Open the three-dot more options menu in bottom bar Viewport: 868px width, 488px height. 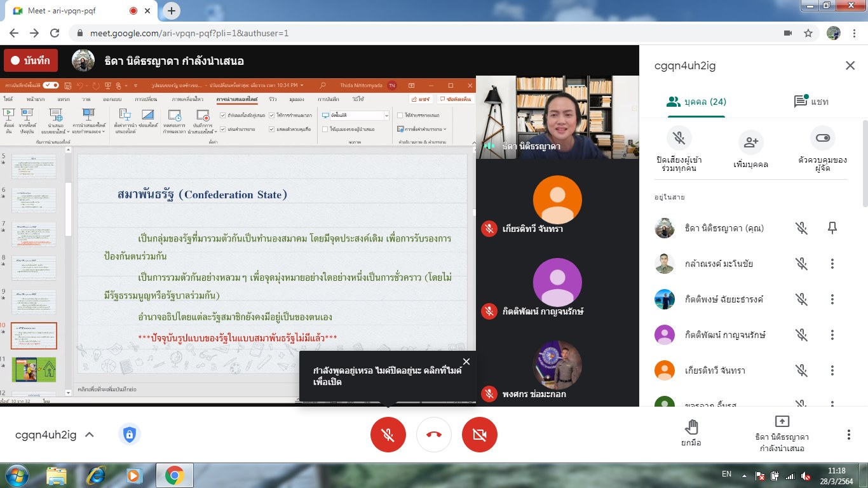(x=848, y=435)
